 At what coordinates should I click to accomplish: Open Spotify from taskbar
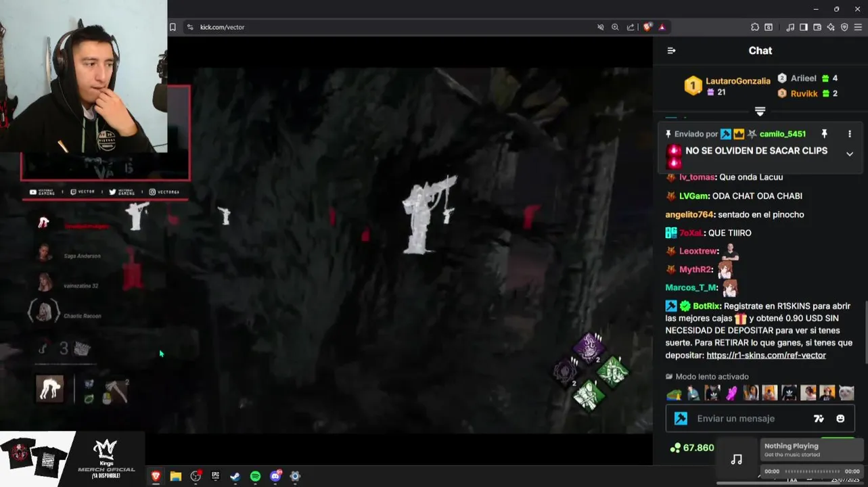(255, 476)
